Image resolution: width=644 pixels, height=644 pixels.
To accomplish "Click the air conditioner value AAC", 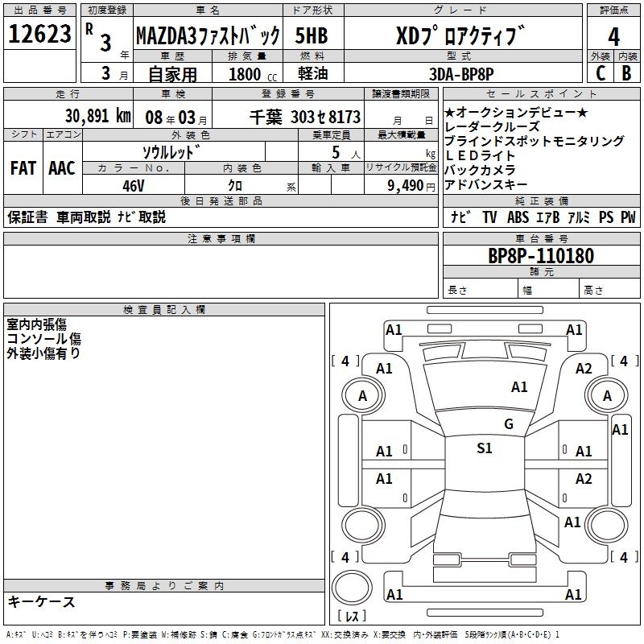I will (x=62, y=168).
